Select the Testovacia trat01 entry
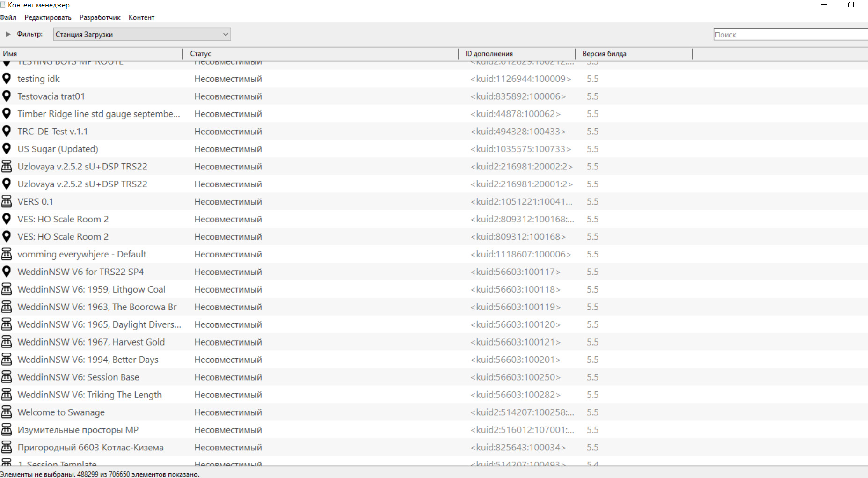Viewport: 868px width, 478px height. 51,96
